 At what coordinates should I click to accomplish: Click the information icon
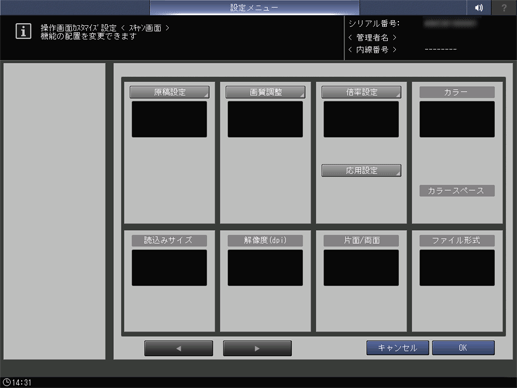pyautogui.click(x=23, y=31)
